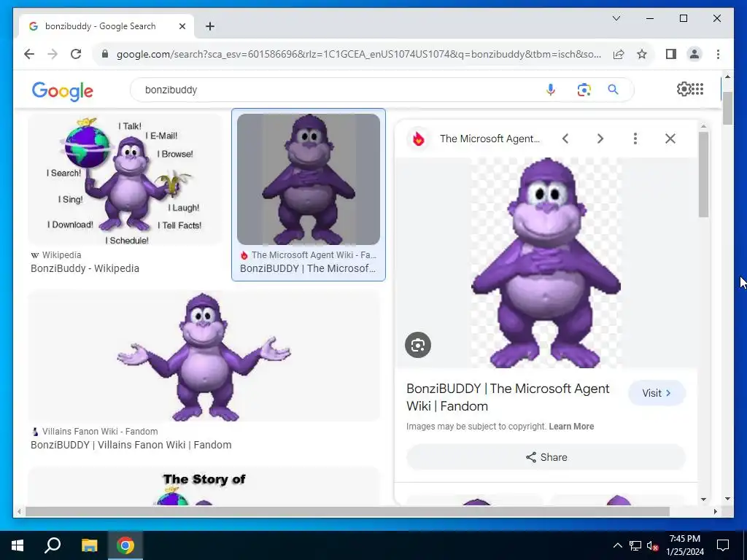Show previous image in preview panel
The height and width of the screenshot is (560, 747).
coord(565,139)
